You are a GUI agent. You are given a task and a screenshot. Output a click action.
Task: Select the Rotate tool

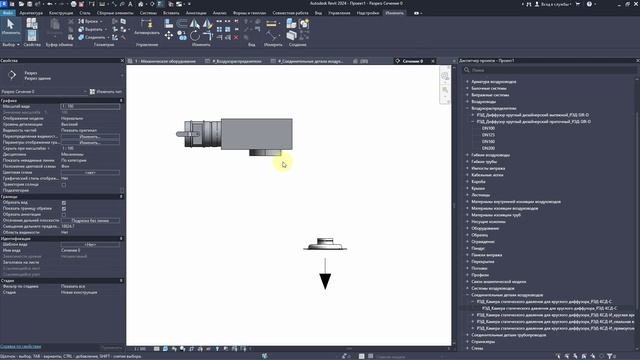(x=195, y=36)
